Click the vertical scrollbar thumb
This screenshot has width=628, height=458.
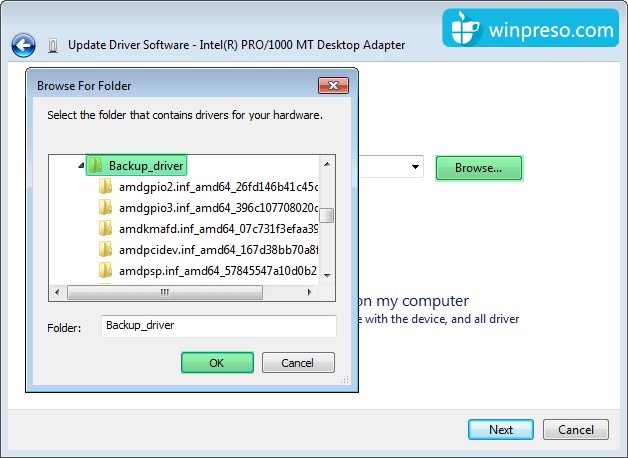[327, 215]
